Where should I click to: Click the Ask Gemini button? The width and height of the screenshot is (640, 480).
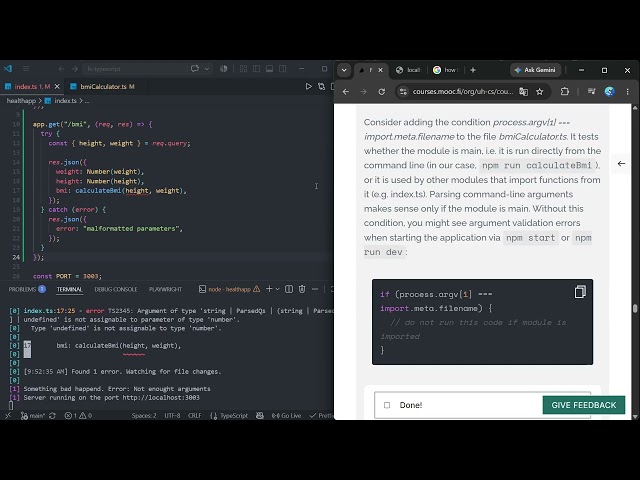pos(535,70)
